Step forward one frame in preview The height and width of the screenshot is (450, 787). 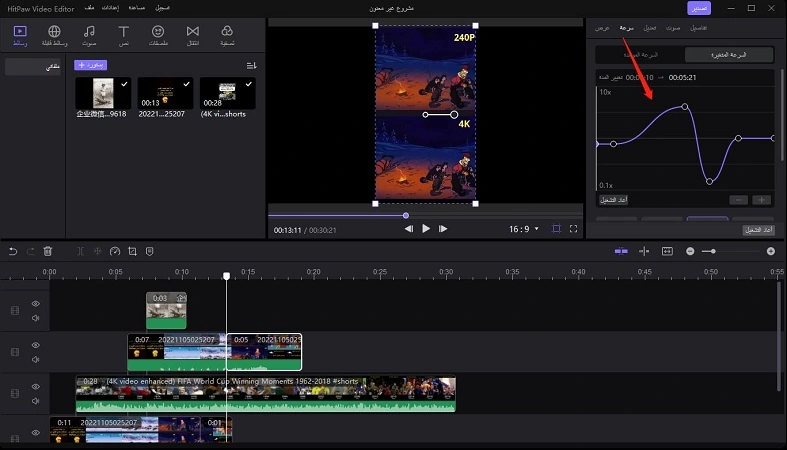coord(443,229)
